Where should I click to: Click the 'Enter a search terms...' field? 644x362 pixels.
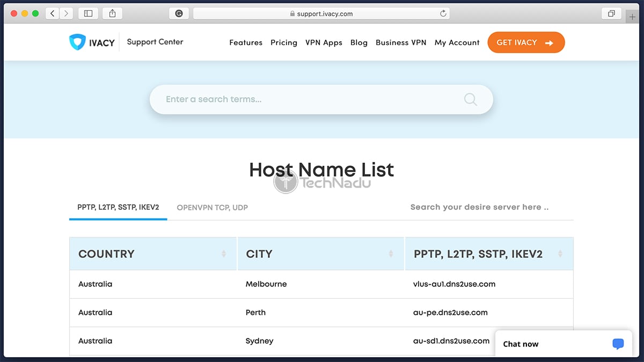pyautogui.click(x=321, y=99)
